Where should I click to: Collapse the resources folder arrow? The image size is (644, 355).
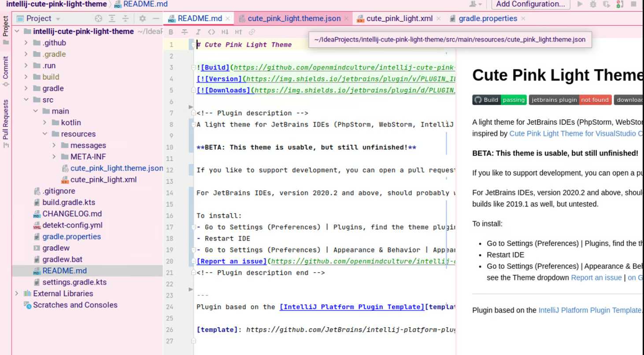44,134
